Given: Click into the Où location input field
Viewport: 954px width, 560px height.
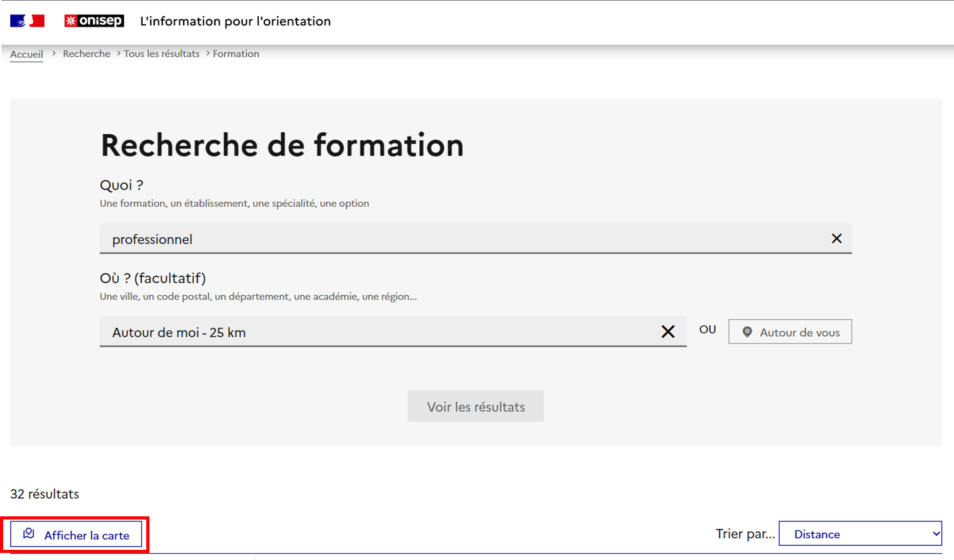Looking at the screenshot, I should (x=379, y=332).
